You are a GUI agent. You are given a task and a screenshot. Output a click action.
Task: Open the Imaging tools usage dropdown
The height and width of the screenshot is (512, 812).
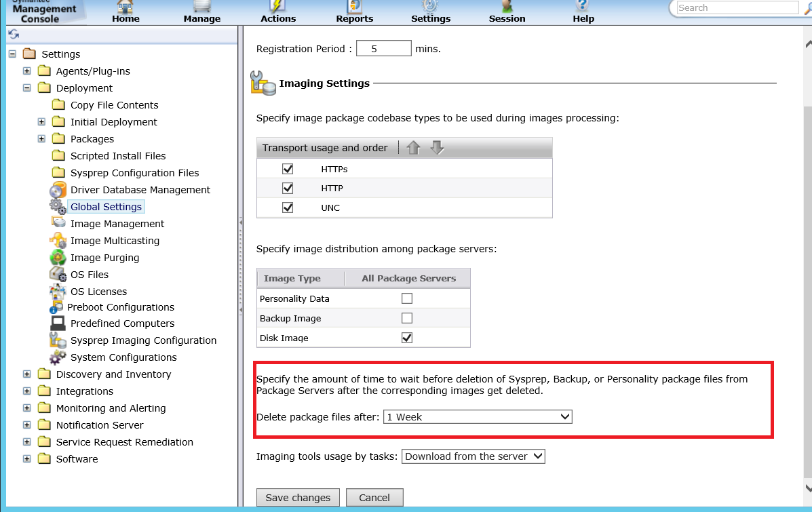tap(473, 456)
